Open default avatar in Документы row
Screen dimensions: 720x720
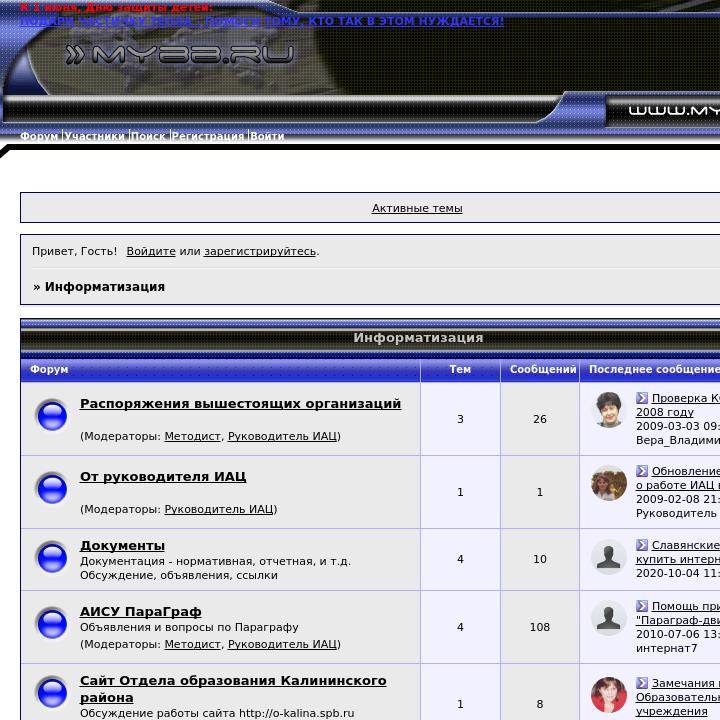coord(608,557)
